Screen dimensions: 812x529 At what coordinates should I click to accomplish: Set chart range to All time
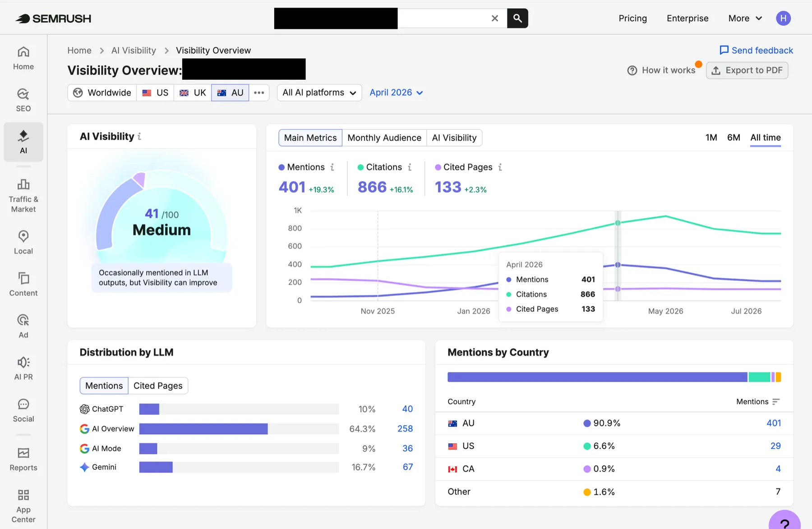pos(766,138)
